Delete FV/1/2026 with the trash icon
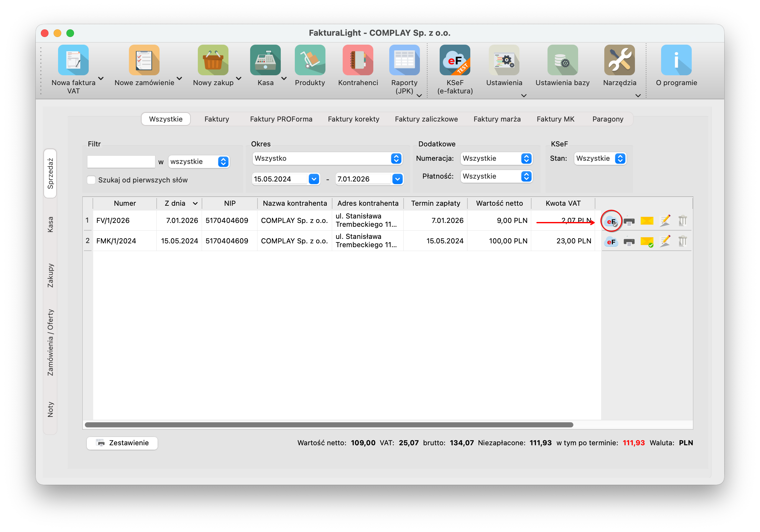This screenshot has height=532, width=760. pos(682,221)
